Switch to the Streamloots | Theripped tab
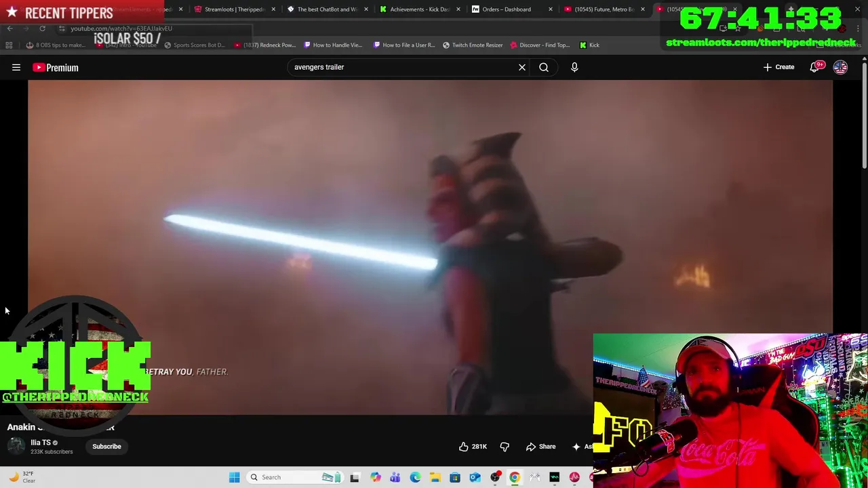Viewport: 868px width, 488px height. point(235,9)
